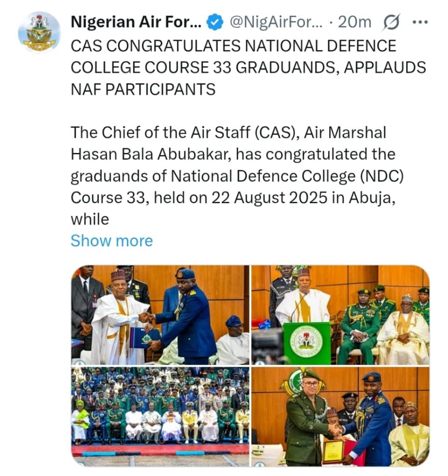Open the handshake certificate photo
This screenshot has height=476, width=448.
160,315
